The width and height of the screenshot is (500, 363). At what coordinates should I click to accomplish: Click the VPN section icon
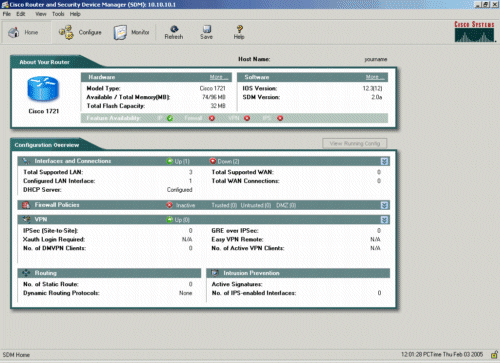click(26, 219)
